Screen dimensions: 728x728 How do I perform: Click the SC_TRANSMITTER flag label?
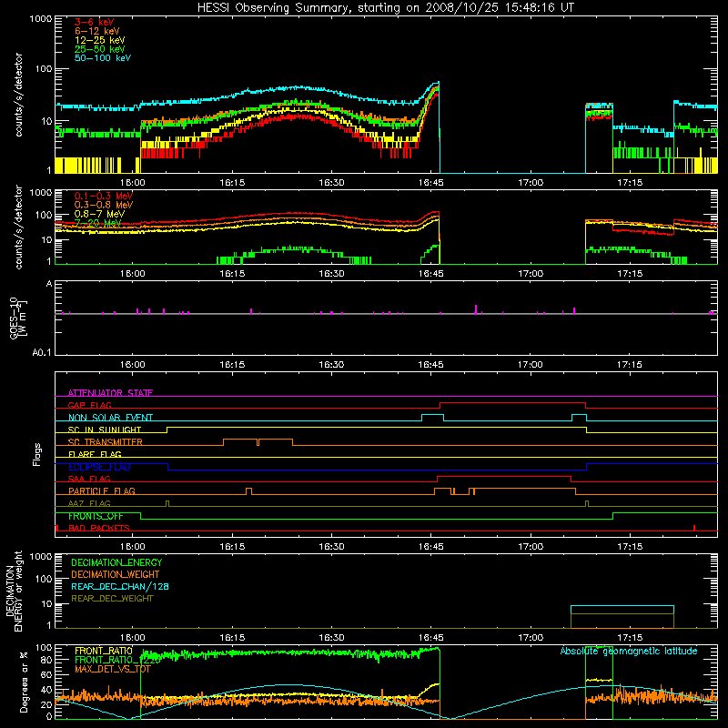pyautogui.click(x=106, y=442)
